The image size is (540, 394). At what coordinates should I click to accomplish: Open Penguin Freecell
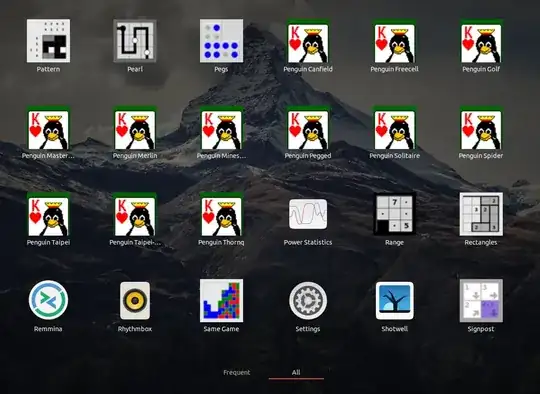point(394,41)
